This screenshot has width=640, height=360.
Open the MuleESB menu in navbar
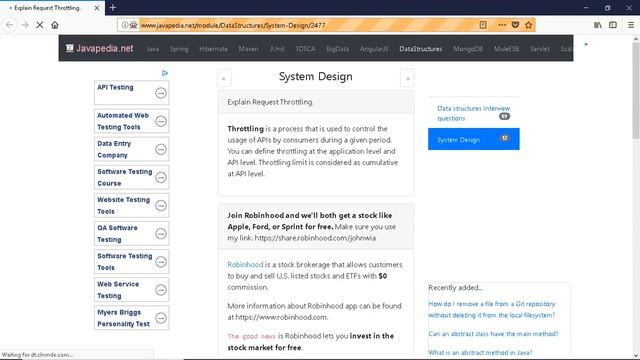click(x=507, y=49)
